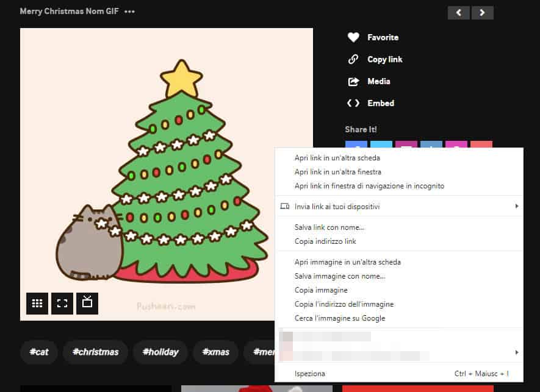Screen dimensions: 540x392
Task: Click the grid view icon on the GIF
Action: click(37, 304)
